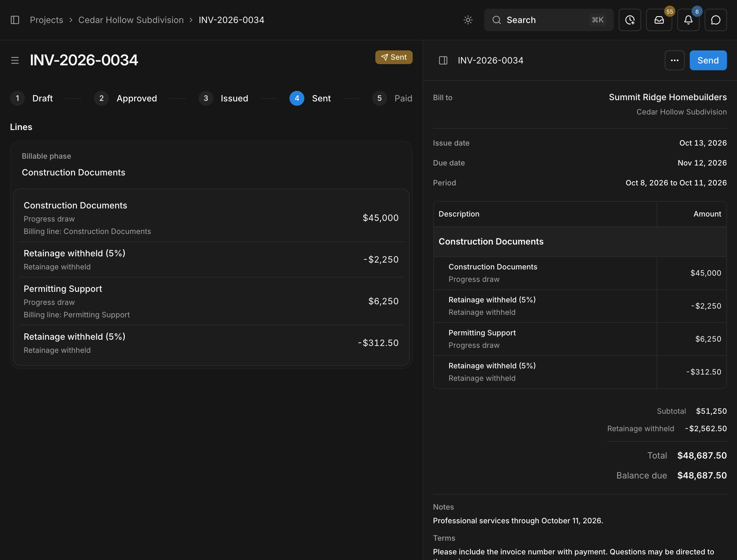Image resolution: width=737 pixels, height=560 pixels.
Task: Select the Approved step
Action: (125, 98)
